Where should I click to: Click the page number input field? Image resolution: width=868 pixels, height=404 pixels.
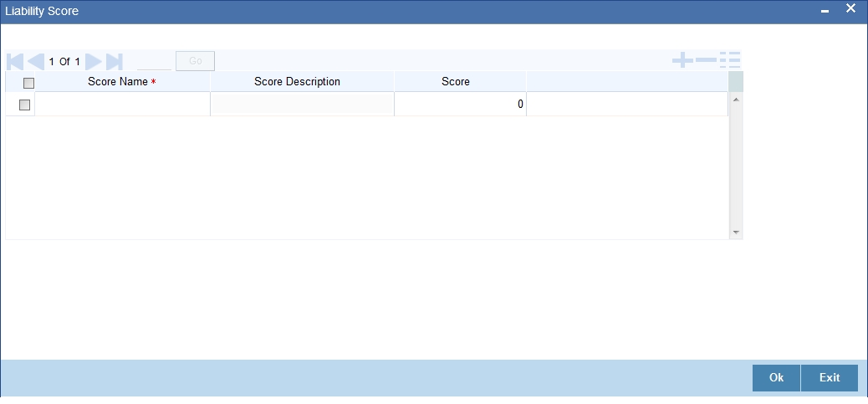click(154, 61)
